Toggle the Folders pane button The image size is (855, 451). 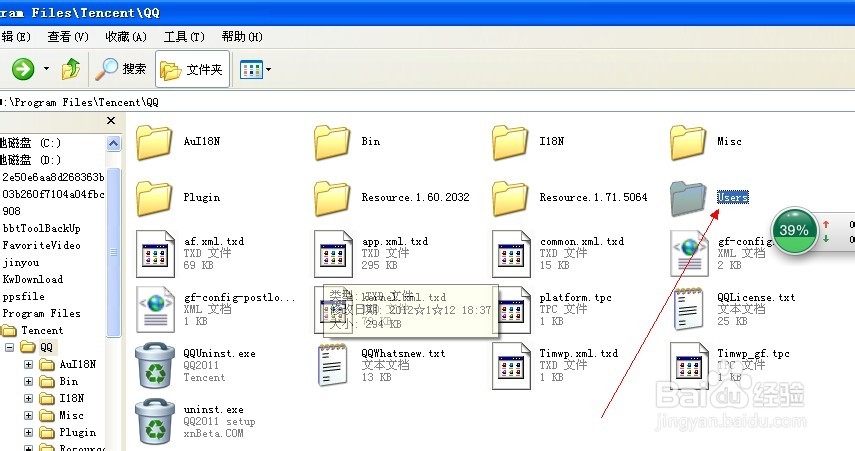point(192,69)
